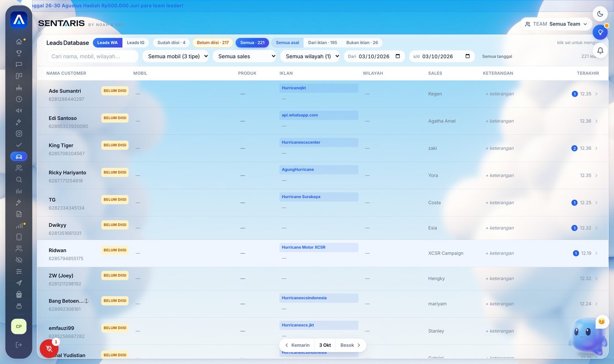Go to Kemarin (previous day)
The image size is (614, 364).
[x=297, y=345]
